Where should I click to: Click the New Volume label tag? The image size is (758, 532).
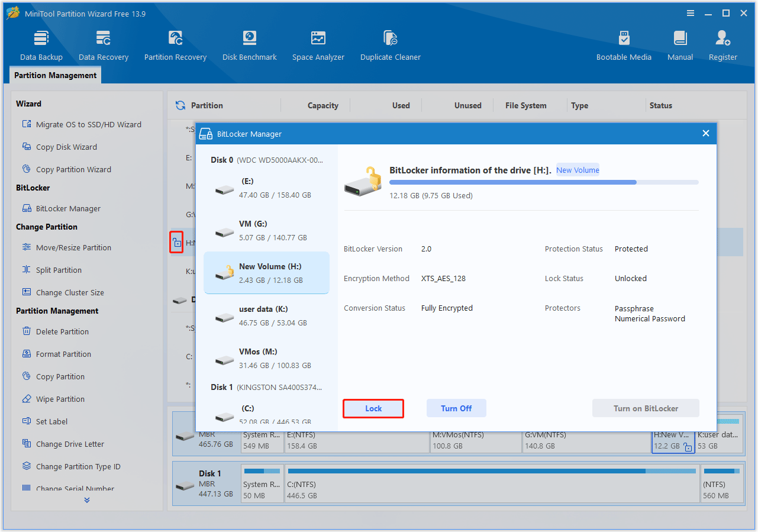[578, 170]
